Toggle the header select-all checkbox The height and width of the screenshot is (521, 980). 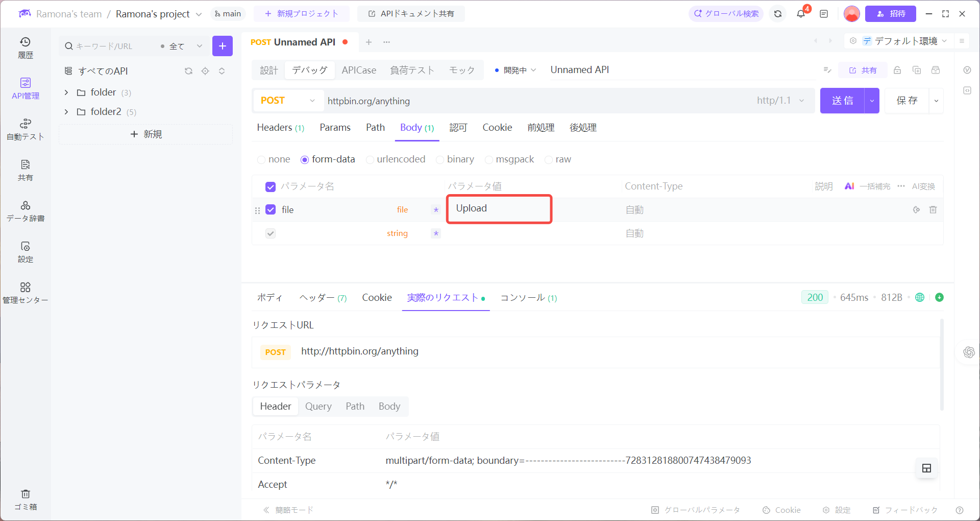coord(271,187)
